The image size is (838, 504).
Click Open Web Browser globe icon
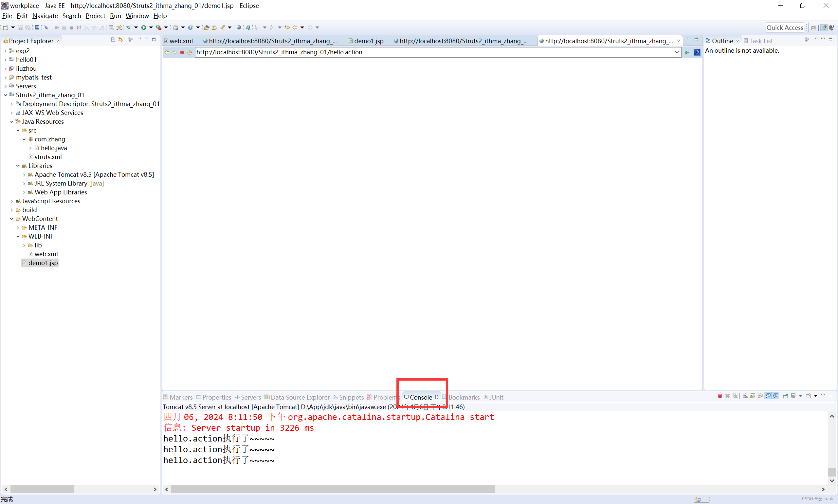(239, 27)
